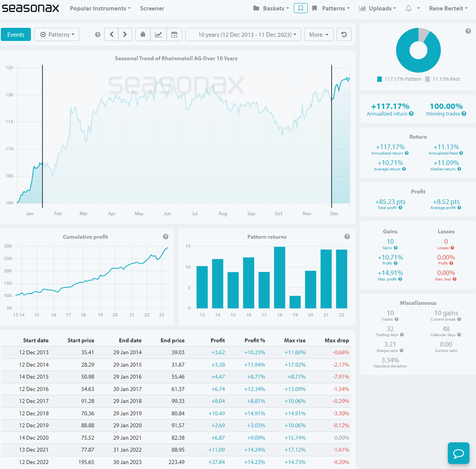Screen dimensions: 476x469
Task: Click the 3.34% standard deviation value
Action: coord(390,360)
